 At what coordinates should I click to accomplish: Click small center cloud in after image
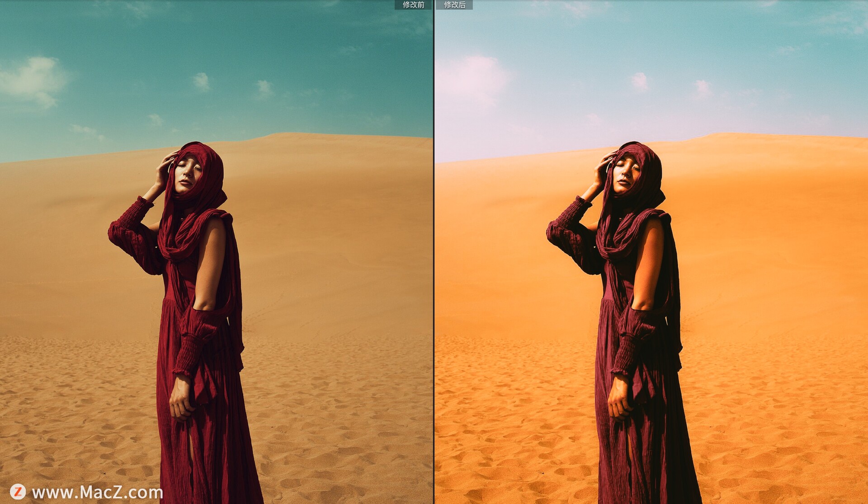(x=639, y=81)
